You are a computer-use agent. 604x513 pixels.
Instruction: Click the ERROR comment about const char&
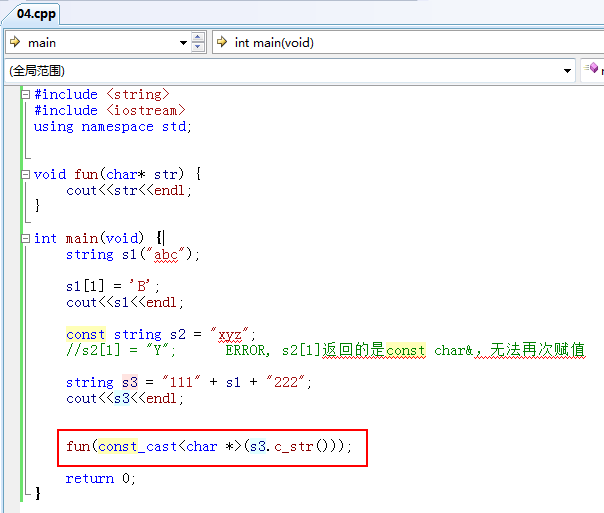pos(405,350)
